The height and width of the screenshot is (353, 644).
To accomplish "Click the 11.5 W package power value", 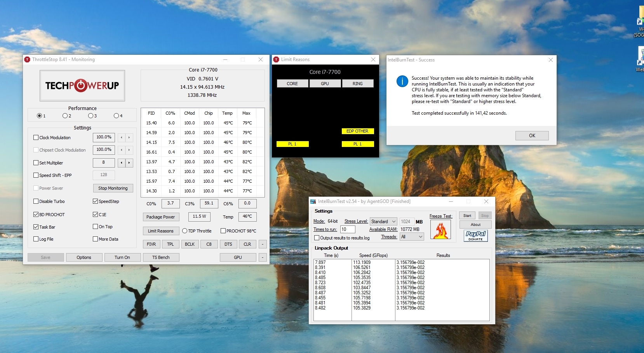I will (199, 217).
